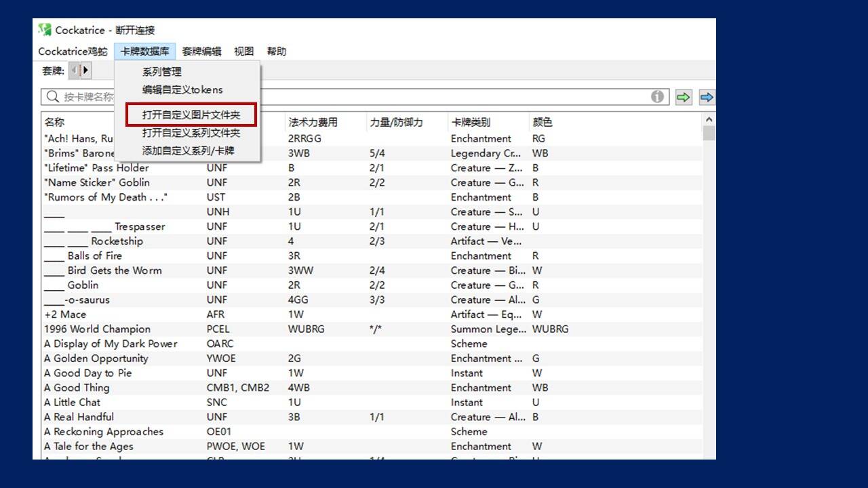The height and width of the screenshot is (488, 868).
Task: Select A Golden Opportunity row
Action: coord(372,359)
